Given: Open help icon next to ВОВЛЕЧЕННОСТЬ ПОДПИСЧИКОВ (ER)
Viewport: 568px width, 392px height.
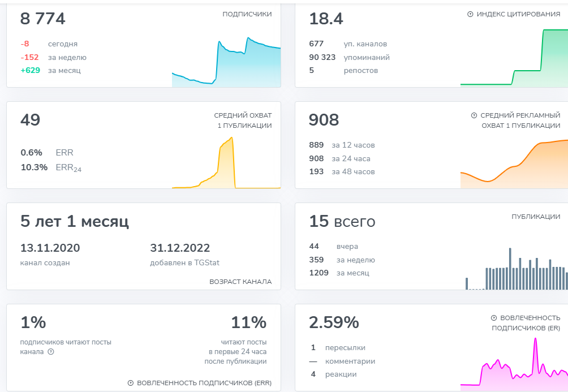Looking at the screenshot, I should pos(494,318).
